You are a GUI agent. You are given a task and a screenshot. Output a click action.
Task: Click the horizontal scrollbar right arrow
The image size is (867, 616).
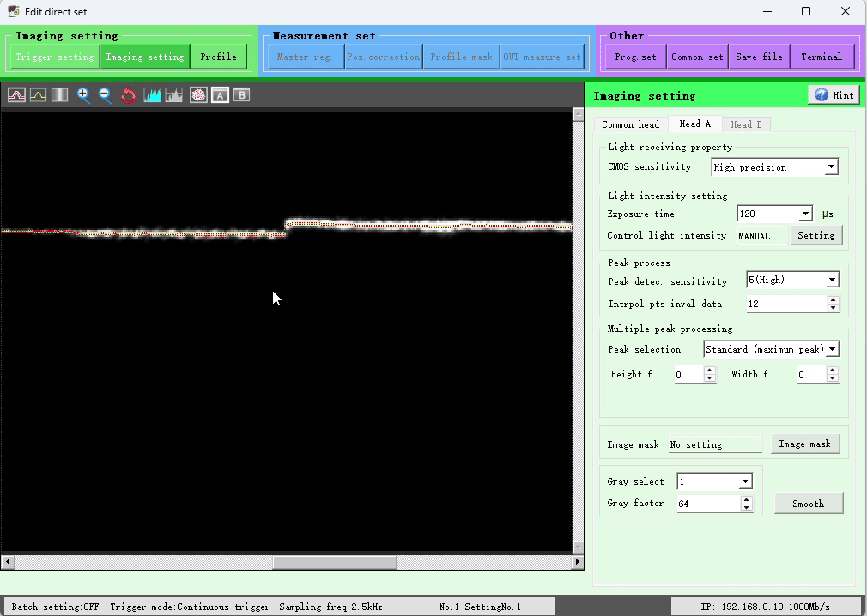click(x=577, y=562)
